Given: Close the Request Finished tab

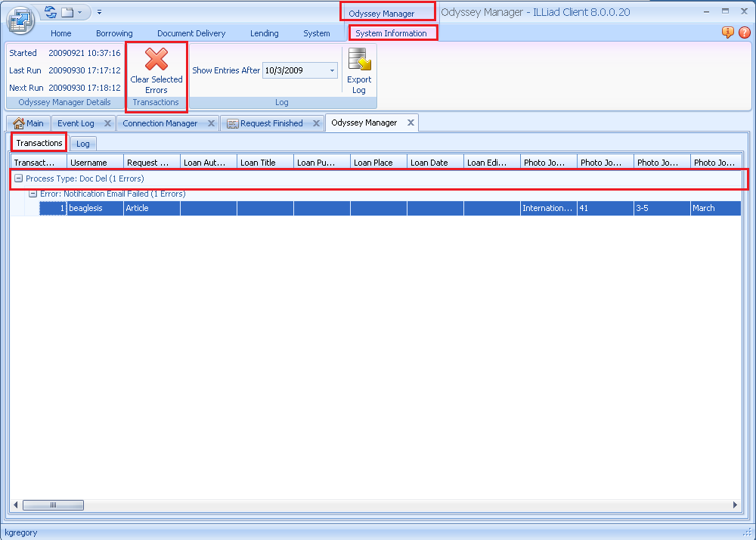Looking at the screenshot, I should (x=314, y=123).
